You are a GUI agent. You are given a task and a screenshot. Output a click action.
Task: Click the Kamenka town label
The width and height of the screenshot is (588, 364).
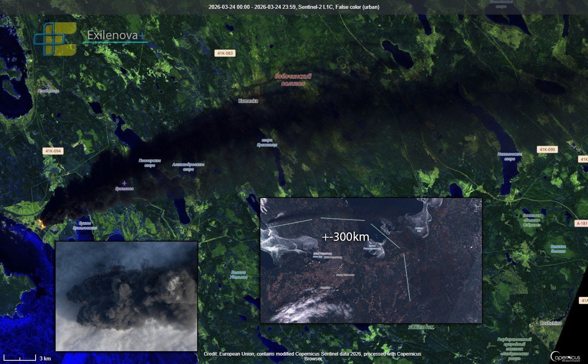[248, 101]
